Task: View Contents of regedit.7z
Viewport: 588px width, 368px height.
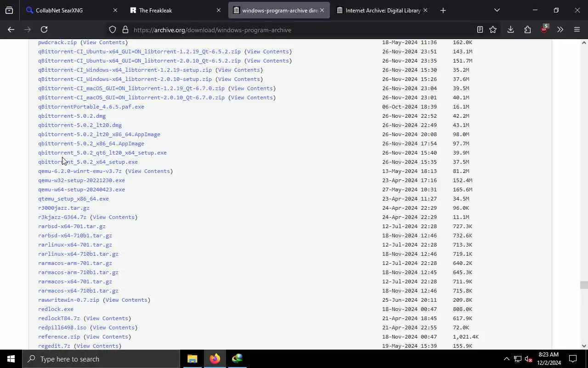Action: (x=97, y=346)
